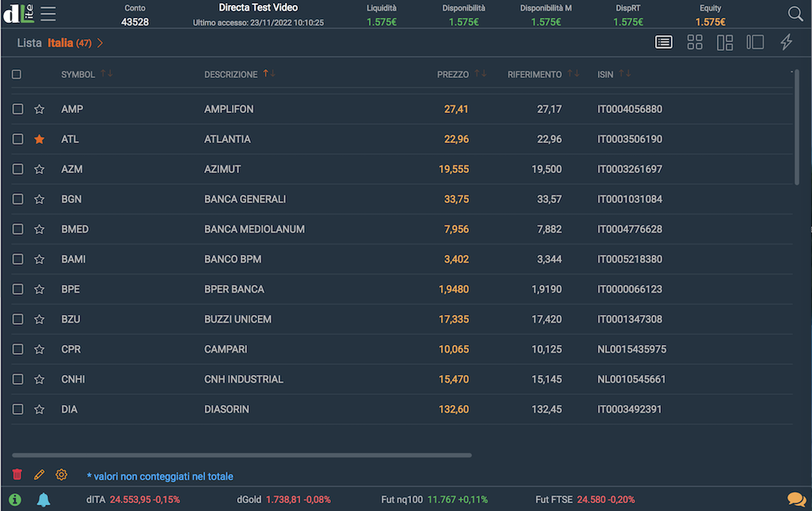Star BGN Banca Generali
Screen dimensions: 812x511
click(39, 200)
